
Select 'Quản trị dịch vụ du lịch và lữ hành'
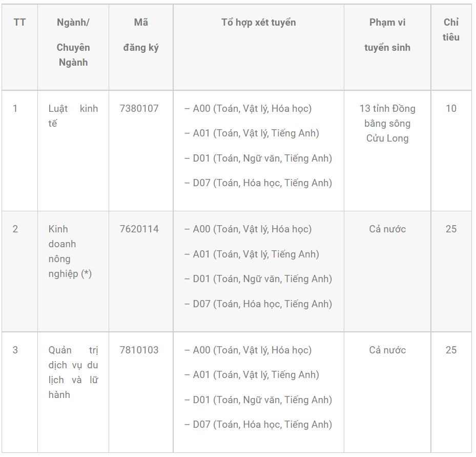(x=73, y=372)
